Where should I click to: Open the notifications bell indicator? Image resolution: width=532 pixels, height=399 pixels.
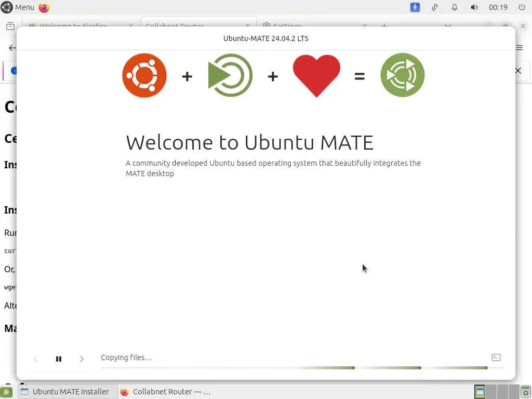click(x=454, y=7)
